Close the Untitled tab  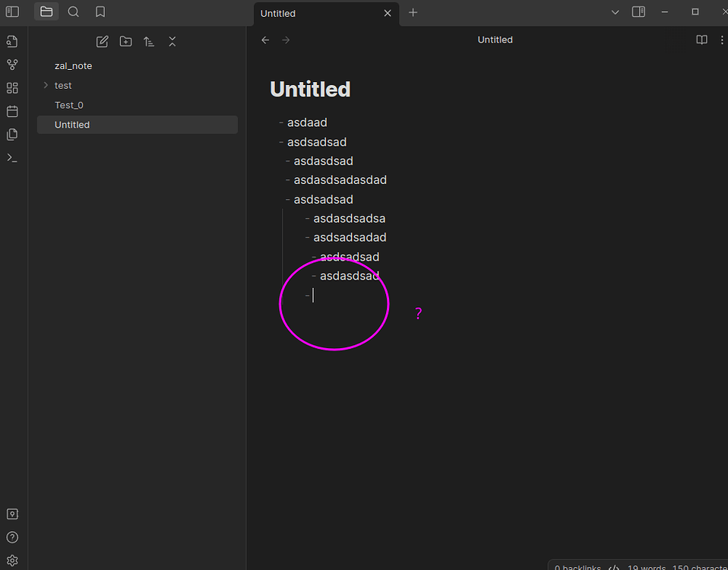(388, 14)
